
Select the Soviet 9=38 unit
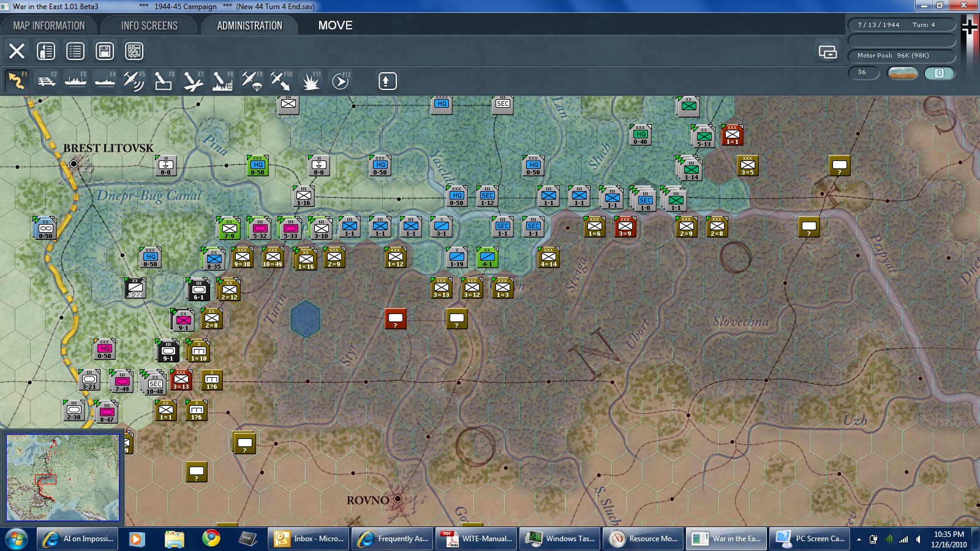point(242,258)
